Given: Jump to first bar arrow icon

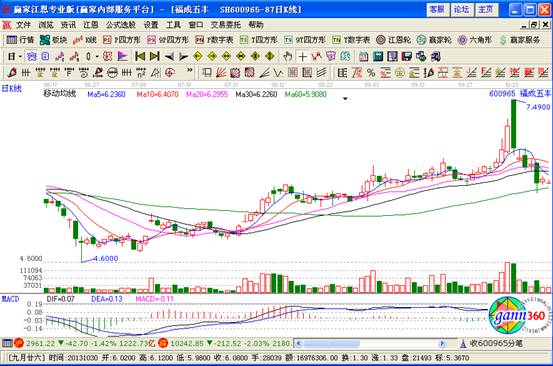Looking at the screenshot, I should [x=140, y=56].
